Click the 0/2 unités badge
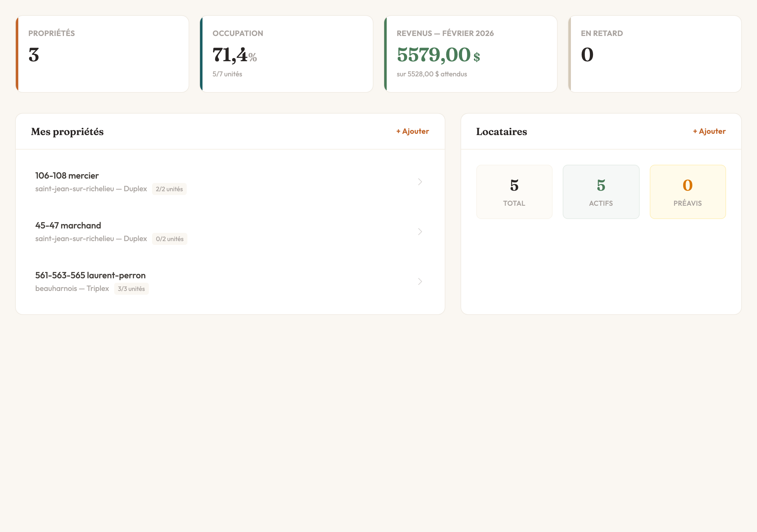757x532 pixels. tap(169, 239)
